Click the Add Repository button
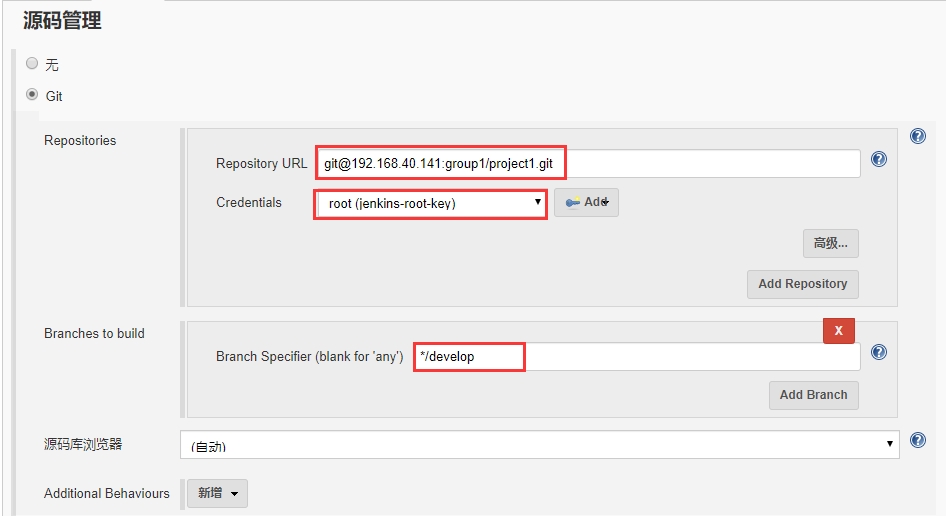 [x=802, y=284]
